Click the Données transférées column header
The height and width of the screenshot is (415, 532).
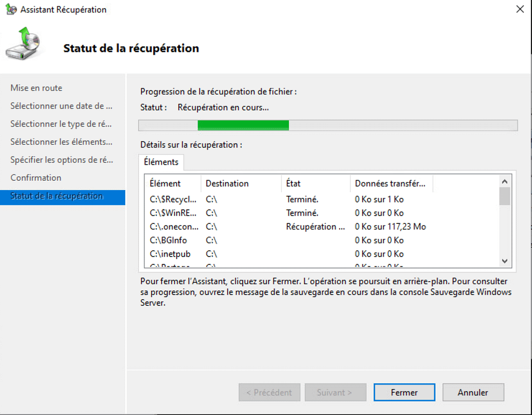tap(390, 183)
